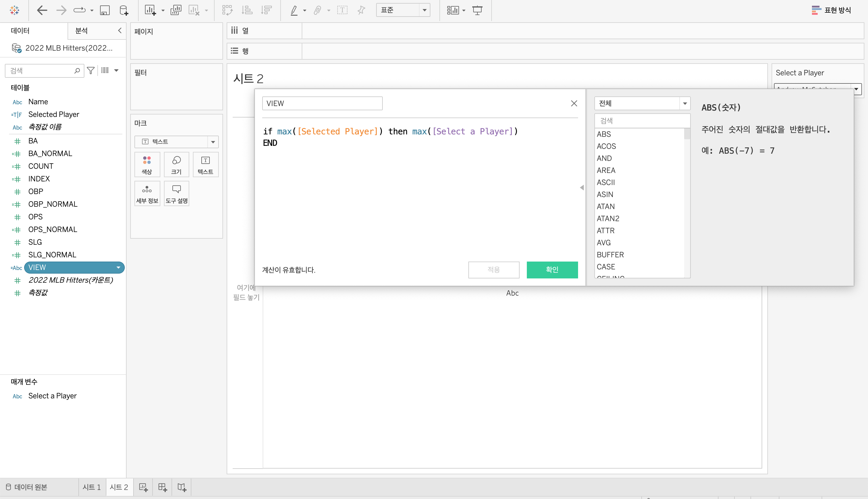Click the Tableau logo start page icon
The width and height of the screenshot is (868, 499).
(14, 10)
